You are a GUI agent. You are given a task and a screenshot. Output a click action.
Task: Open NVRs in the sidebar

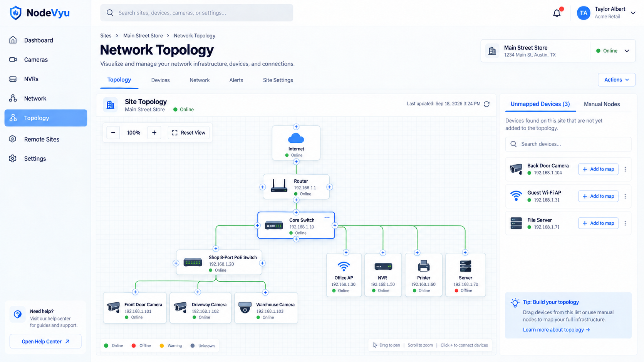46,79
